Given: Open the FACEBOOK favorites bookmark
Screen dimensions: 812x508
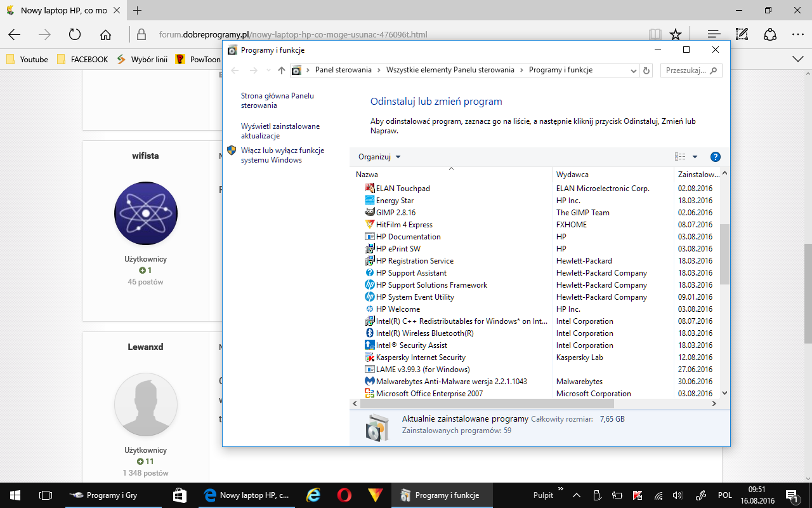Looking at the screenshot, I should pos(82,59).
